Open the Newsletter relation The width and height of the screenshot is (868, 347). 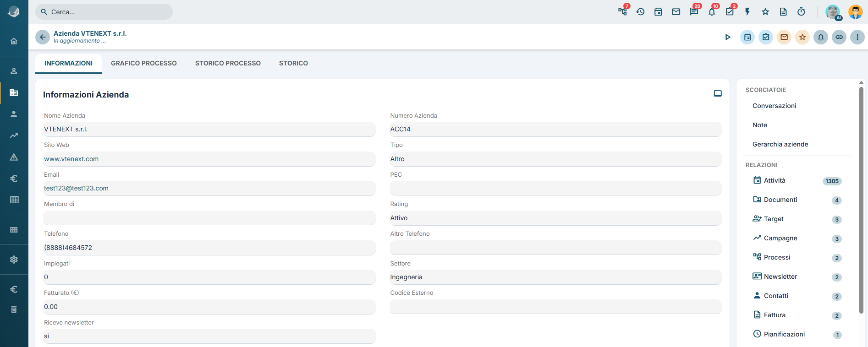click(x=797, y=277)
